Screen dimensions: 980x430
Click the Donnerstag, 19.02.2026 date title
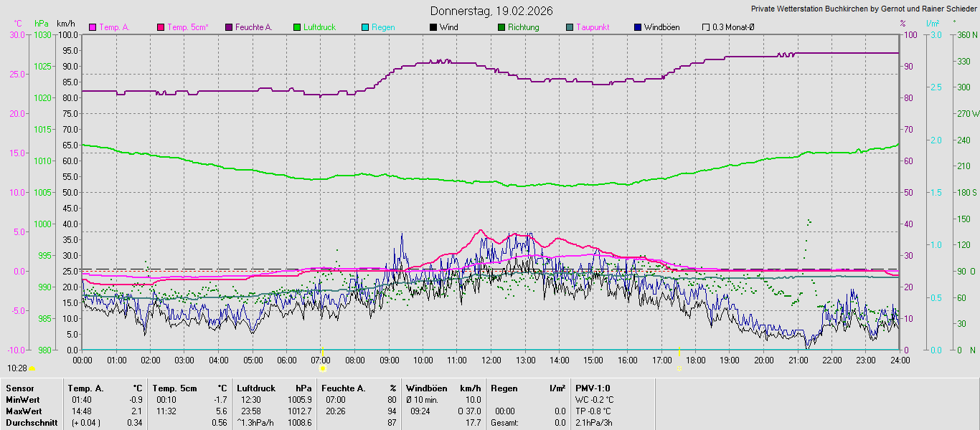click(x=491, y=11)
